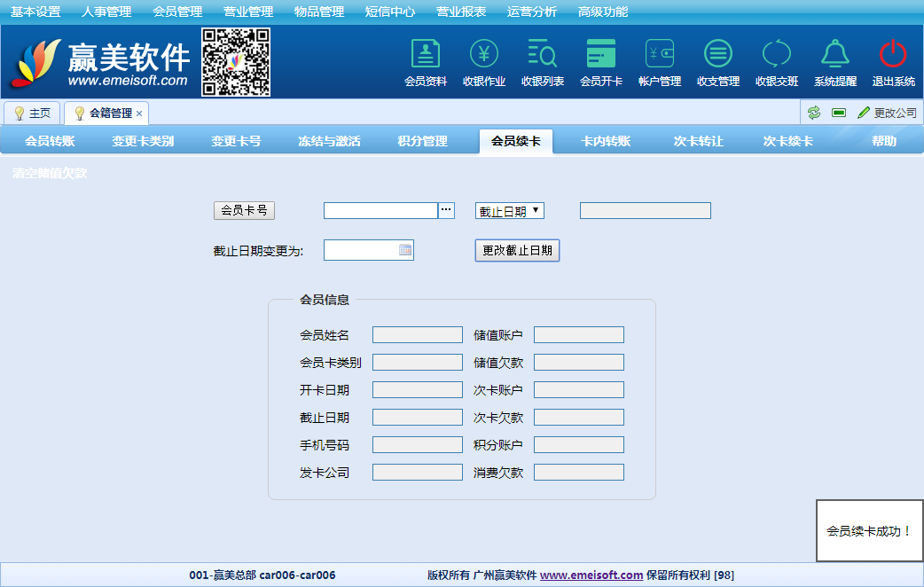Click the ellipsis button beside card number field
This screenshot has width=924, height=587.
coord(445,210)
